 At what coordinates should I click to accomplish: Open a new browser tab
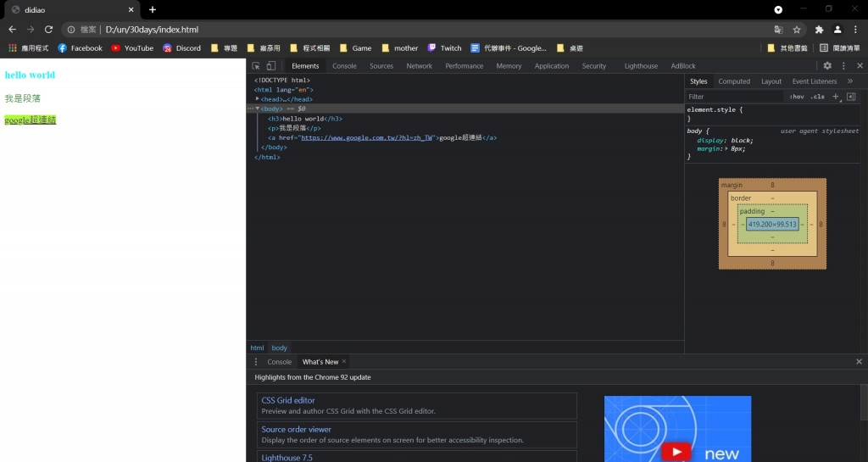[153, 9]
